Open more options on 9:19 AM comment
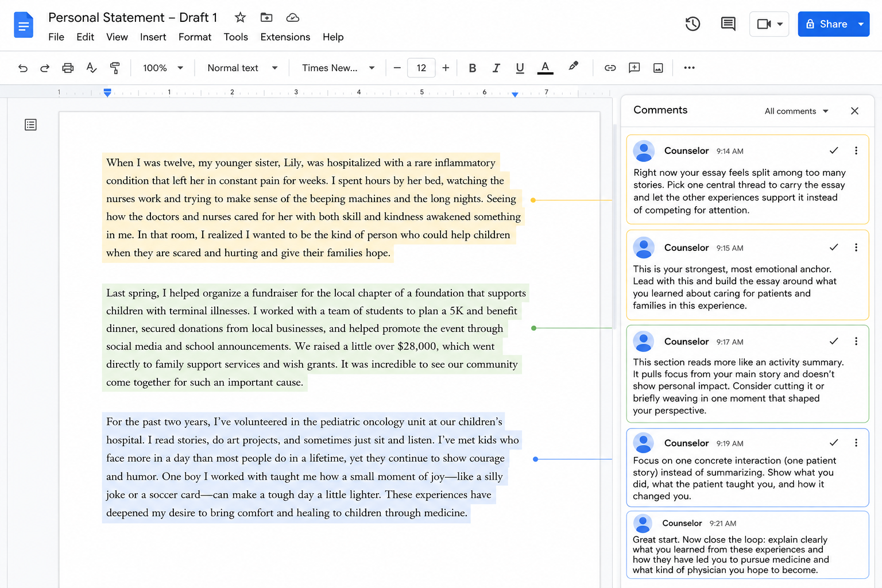The image size is (882, 588). [856, 443]
